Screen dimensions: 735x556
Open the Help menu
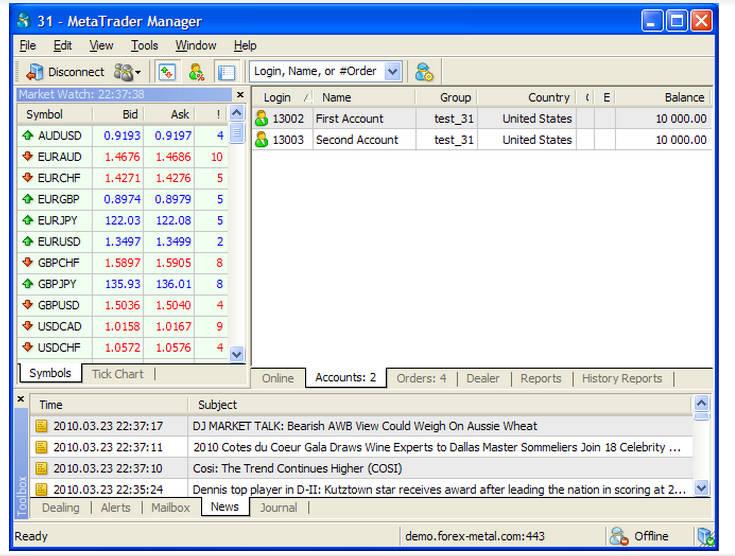(245, 45)
